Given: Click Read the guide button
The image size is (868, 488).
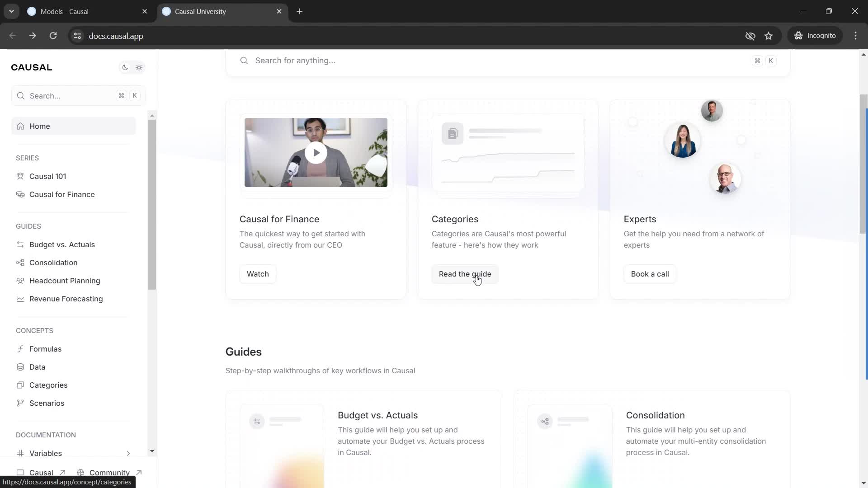Looking at the screenshot, I should (465, 274).
